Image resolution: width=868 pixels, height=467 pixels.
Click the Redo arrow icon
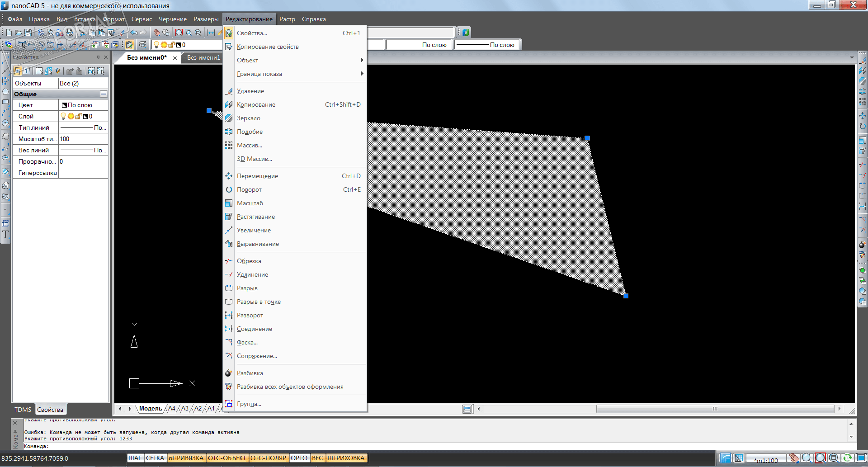coord(143,33)
